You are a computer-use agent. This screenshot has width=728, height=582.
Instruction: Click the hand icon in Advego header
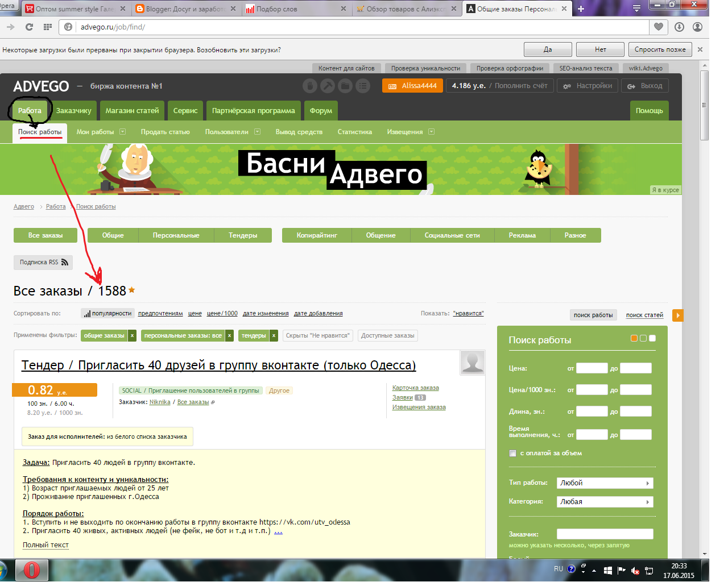[x=309, y=86]
